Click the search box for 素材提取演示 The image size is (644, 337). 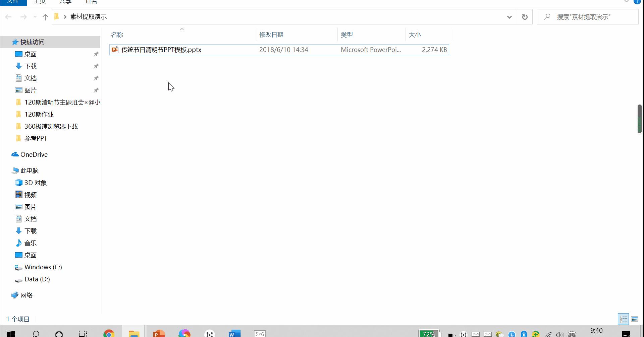588,17
